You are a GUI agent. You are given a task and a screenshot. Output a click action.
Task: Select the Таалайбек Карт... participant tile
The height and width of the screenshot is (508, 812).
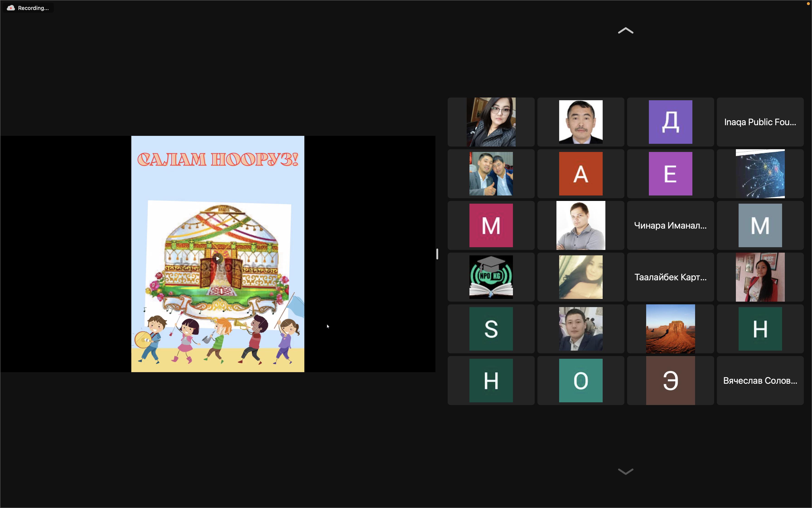point(670,277)
